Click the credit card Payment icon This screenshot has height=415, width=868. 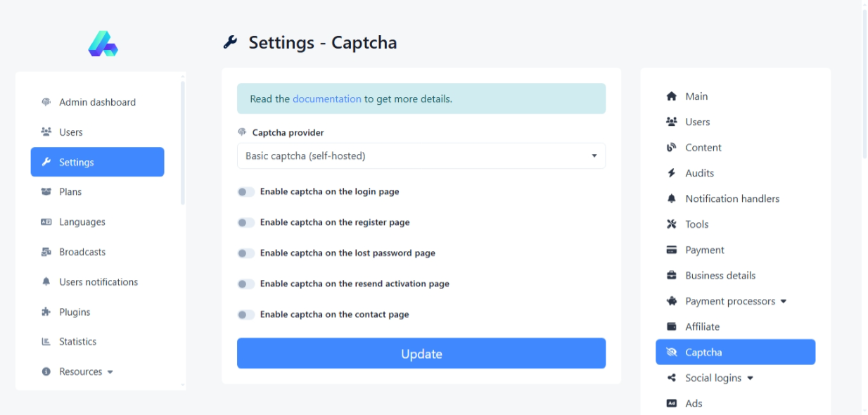coord(671,250)
